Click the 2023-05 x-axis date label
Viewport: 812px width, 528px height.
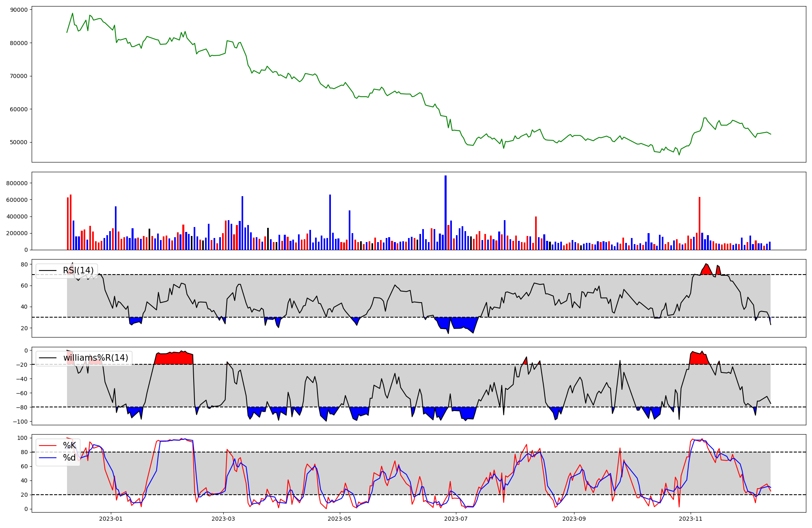[339, 519]
